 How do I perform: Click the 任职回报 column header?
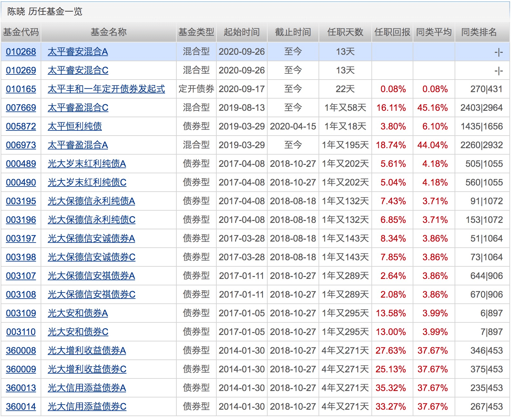pos(392,32)
